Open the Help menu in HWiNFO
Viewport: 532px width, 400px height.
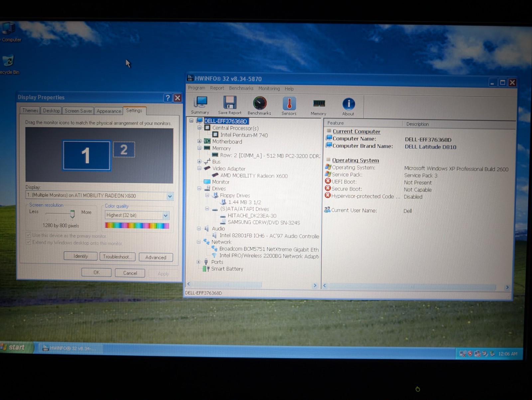point(289,89)
